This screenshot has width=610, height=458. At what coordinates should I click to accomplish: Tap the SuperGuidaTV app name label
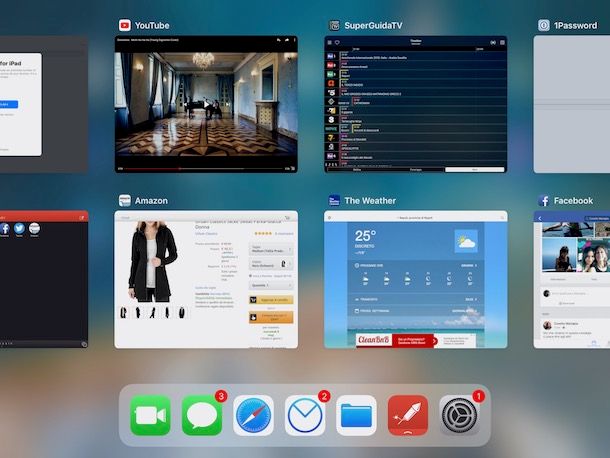[373, 25]
